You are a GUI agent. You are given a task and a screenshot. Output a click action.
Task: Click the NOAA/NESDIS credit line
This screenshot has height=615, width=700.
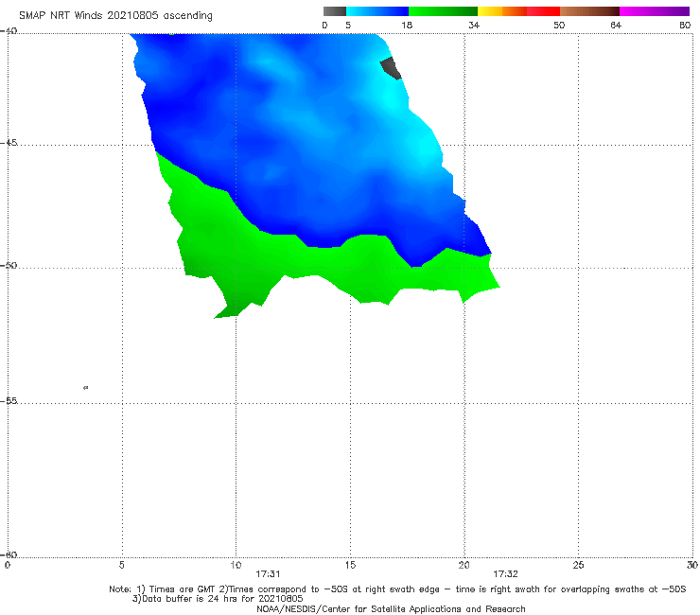tap(391, 608)
